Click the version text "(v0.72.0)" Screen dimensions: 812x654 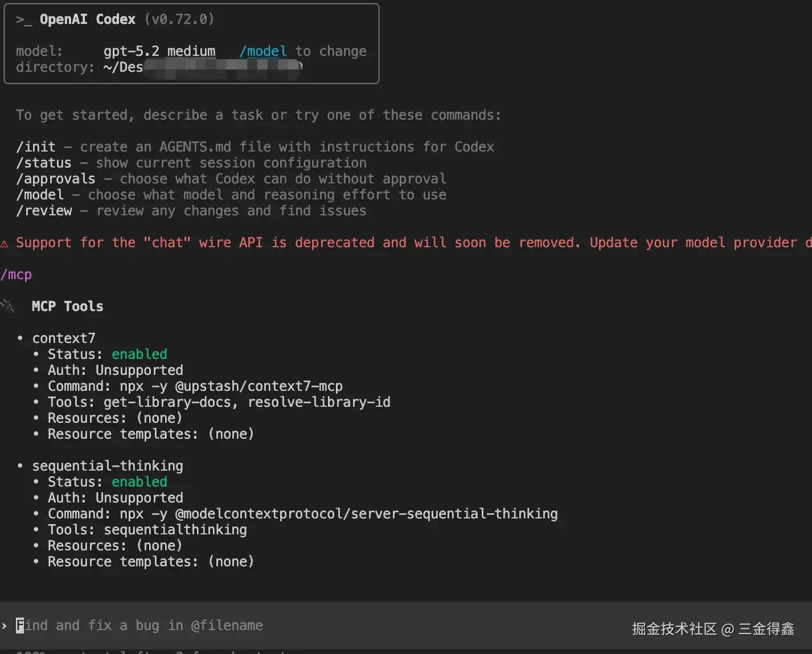tap(179, 19)
